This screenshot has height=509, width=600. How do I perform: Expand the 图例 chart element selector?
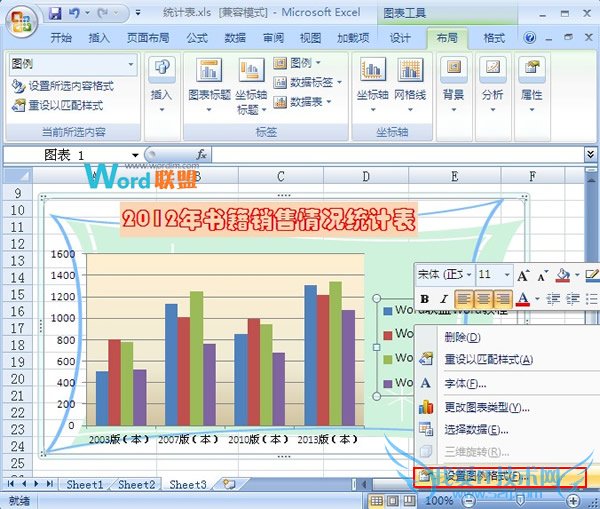pyautogui.click(x=130, y=64)
